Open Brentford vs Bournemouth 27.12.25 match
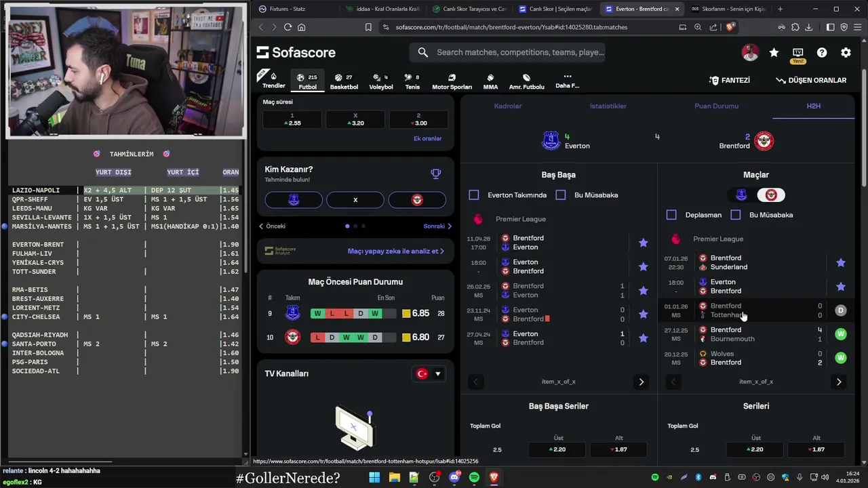 (x=755, y=334)
